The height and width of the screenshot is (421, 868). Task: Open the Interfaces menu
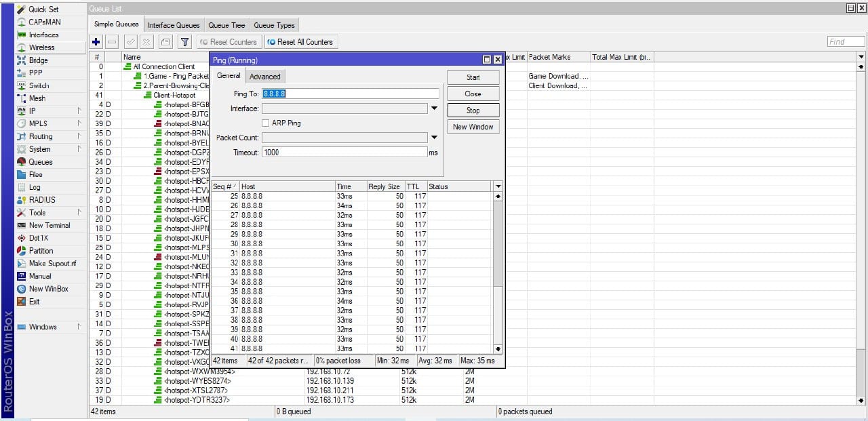pos(43,35)
